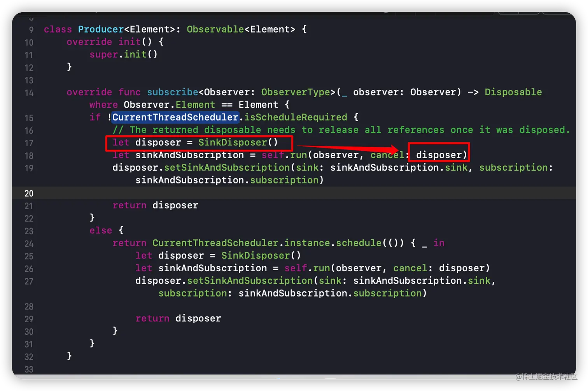Click 'override init()' on line 10
The height and width of the screenshot is (391, 588).
click(109, 42)
